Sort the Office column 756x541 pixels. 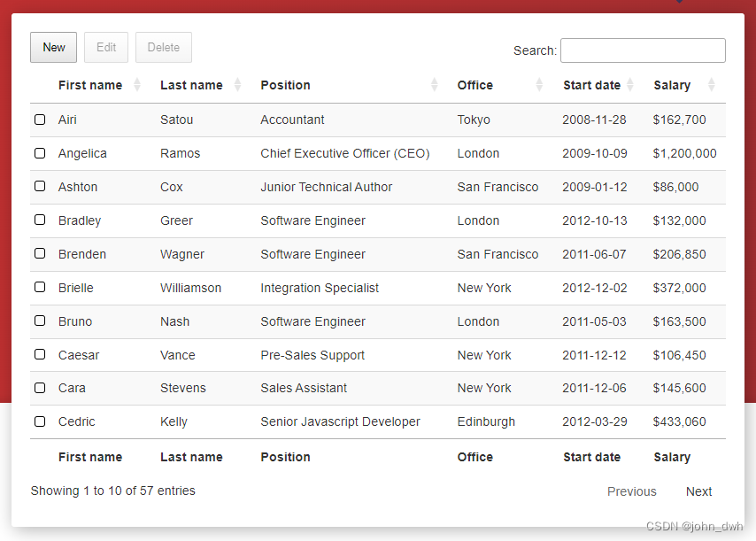click(x=474, y=85)
